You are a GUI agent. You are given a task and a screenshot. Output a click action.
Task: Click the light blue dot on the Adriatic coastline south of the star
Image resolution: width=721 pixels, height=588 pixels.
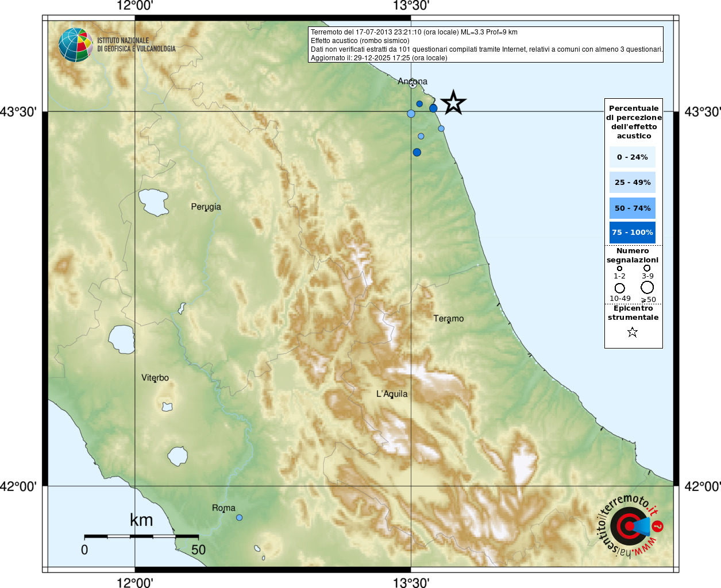click(x=441, y=129)
